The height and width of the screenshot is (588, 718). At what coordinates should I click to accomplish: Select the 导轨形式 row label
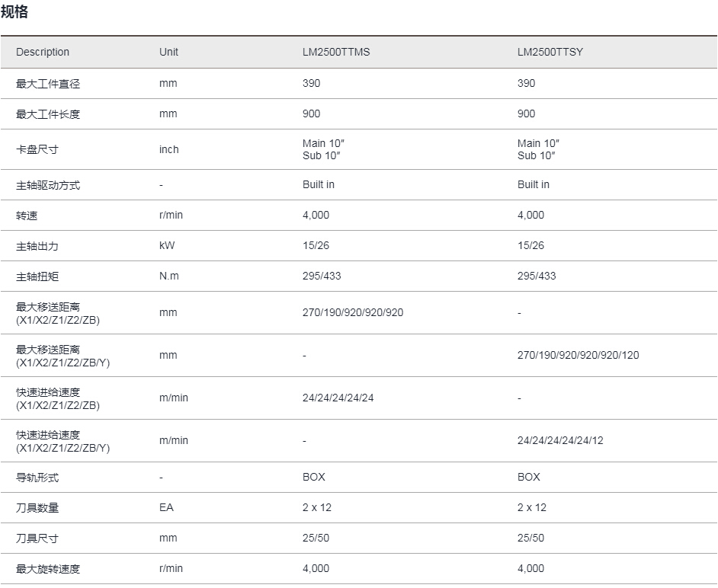[37, 478]
